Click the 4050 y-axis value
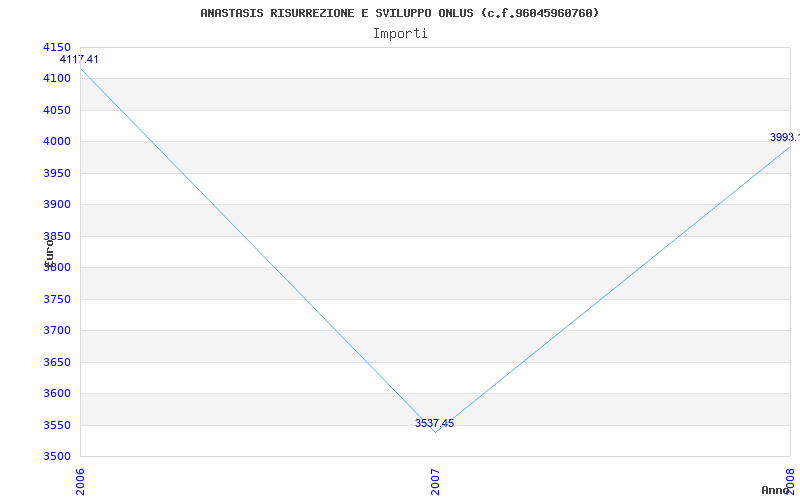This screenshot has width=800, height=500. (x=56, y=110)
